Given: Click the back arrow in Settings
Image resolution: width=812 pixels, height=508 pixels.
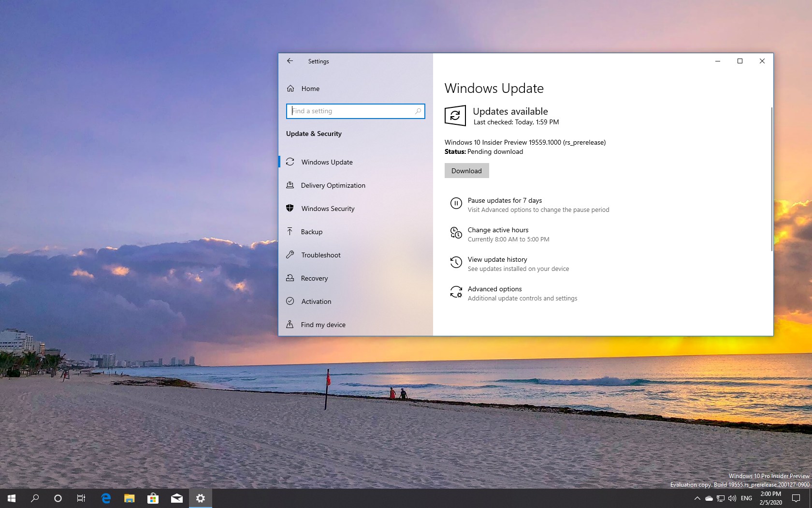Looking at the screenshot, I should pyautogui.click(x=290, y=61).
